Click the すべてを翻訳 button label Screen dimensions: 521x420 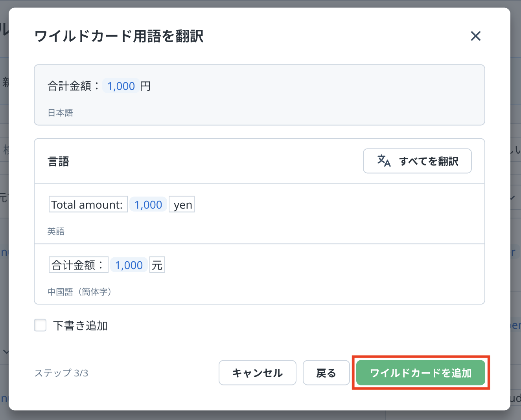(429, 161)
